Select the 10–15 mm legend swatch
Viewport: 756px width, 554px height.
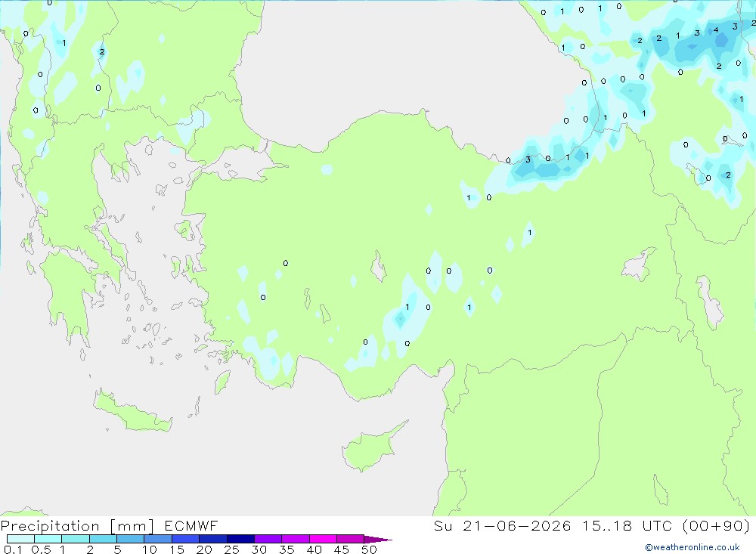tap(158, 539)
